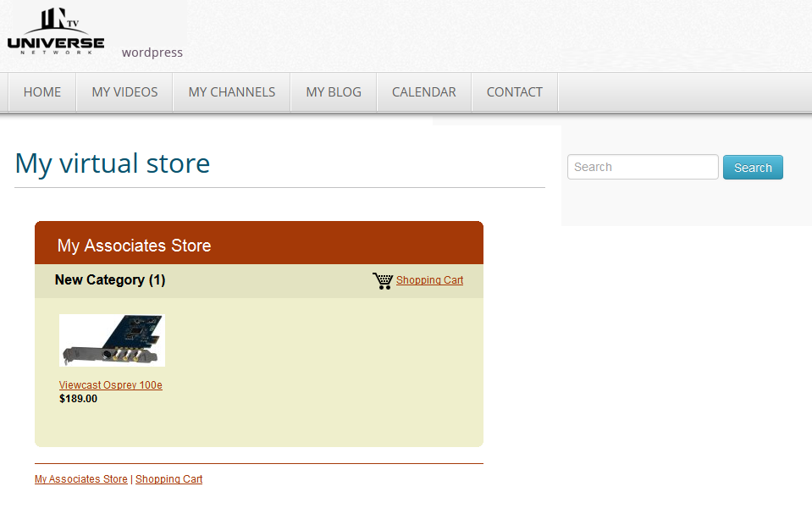Click the blue Search button
This screenshot has height=525, width=812.
coord(753,167)
